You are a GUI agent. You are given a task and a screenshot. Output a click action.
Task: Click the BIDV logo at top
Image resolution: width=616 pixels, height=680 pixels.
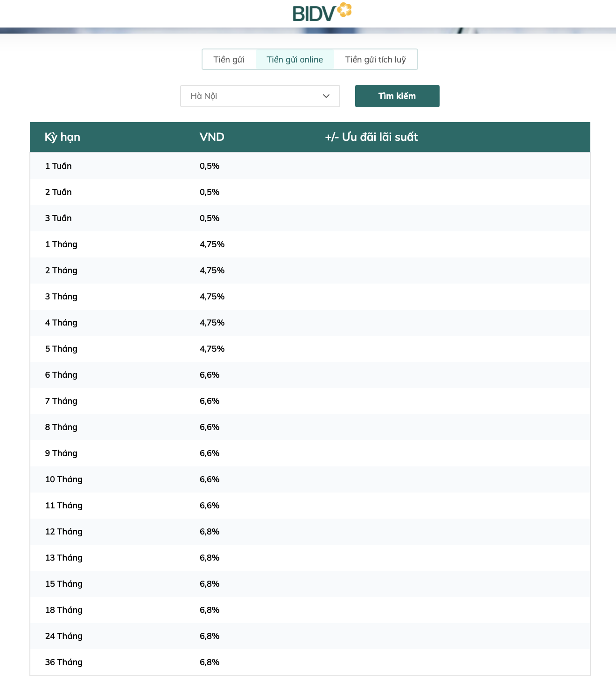tap(322, 13)
